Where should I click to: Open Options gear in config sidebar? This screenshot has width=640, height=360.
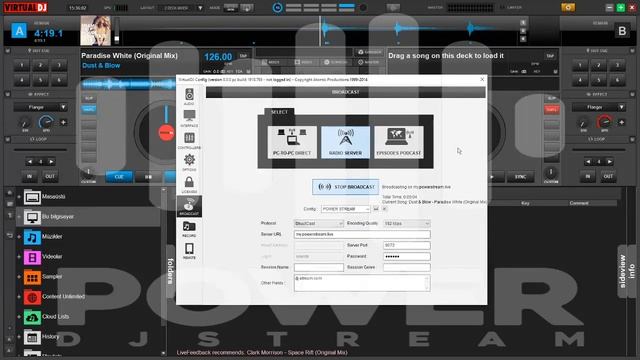coord(189,162)
